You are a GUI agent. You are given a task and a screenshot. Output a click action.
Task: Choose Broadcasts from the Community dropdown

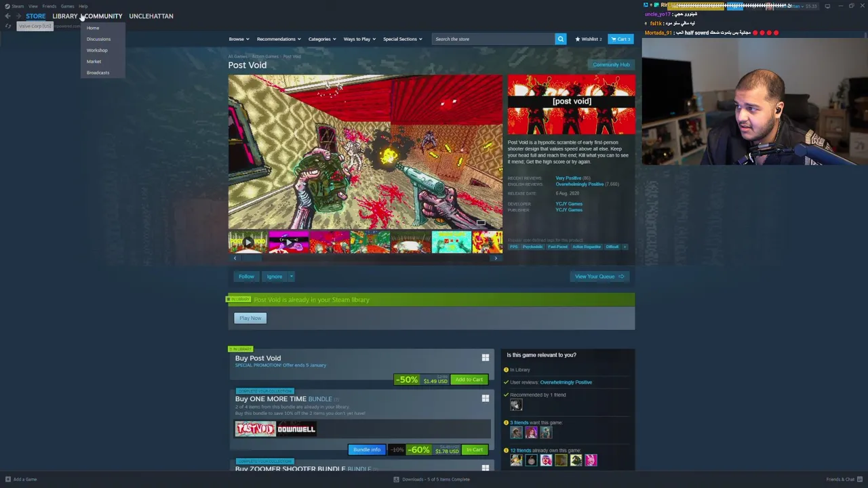tap(98, 73)
